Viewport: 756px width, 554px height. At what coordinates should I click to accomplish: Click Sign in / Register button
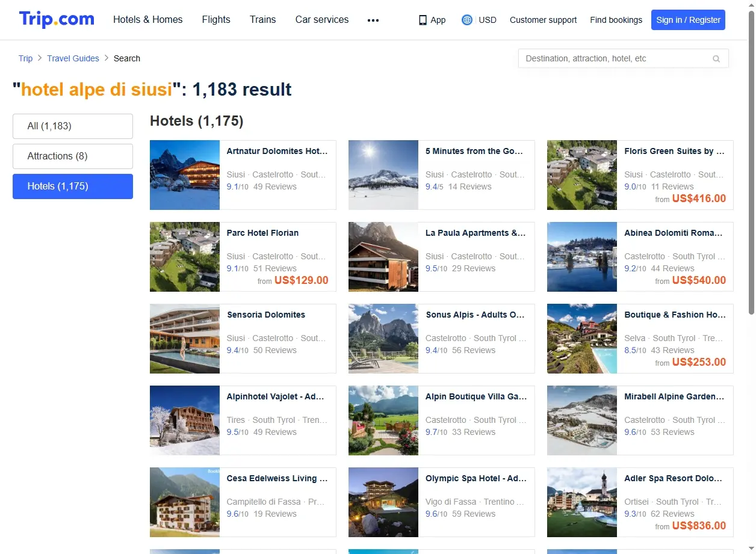pyautogui.click(x=688, y=20)
